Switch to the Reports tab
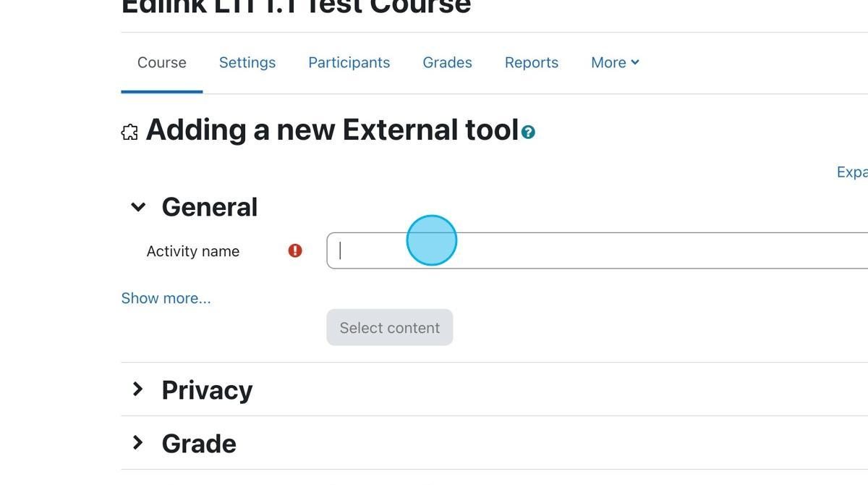Image resolution: width=868 pixels, height=485 pixels. (532, 62)
